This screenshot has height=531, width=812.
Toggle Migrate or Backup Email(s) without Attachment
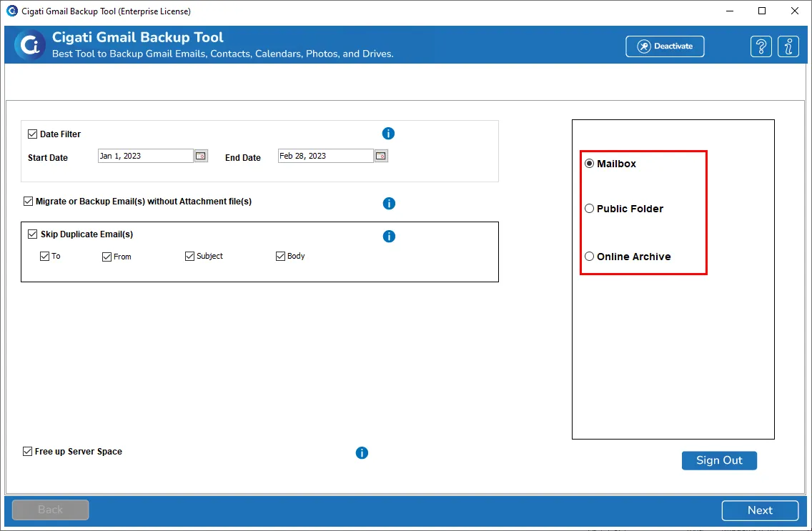point(28,202)
